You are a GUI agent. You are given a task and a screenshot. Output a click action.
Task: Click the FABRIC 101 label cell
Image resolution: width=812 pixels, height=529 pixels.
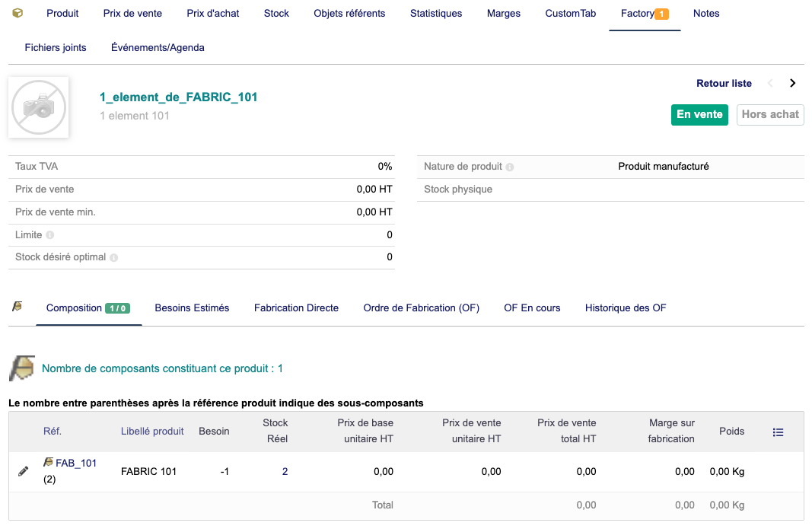tap(148, 471)
